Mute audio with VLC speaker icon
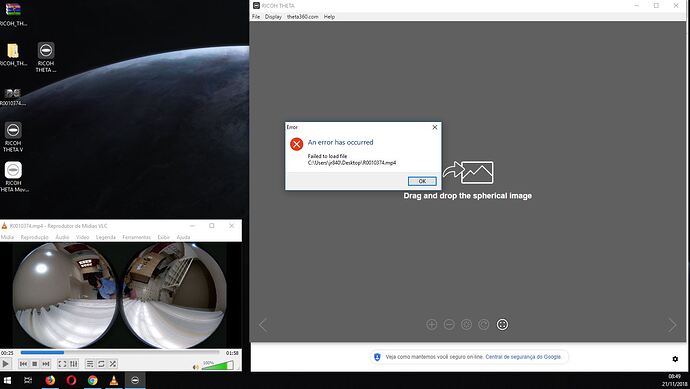Viewport: 690px width, 389px height. coord(195,366)
